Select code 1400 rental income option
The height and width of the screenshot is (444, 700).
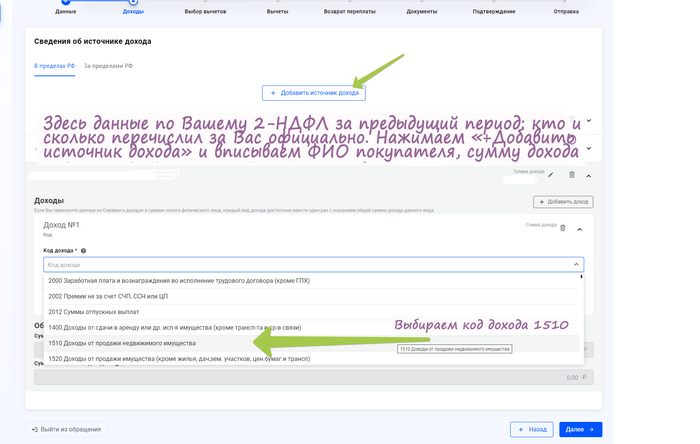176,328
